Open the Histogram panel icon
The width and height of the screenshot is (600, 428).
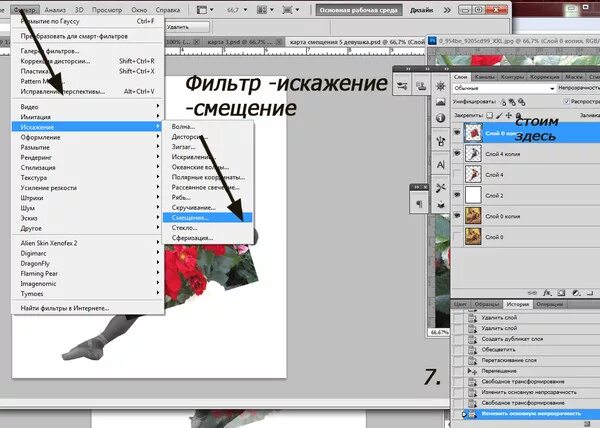(440, 102)
